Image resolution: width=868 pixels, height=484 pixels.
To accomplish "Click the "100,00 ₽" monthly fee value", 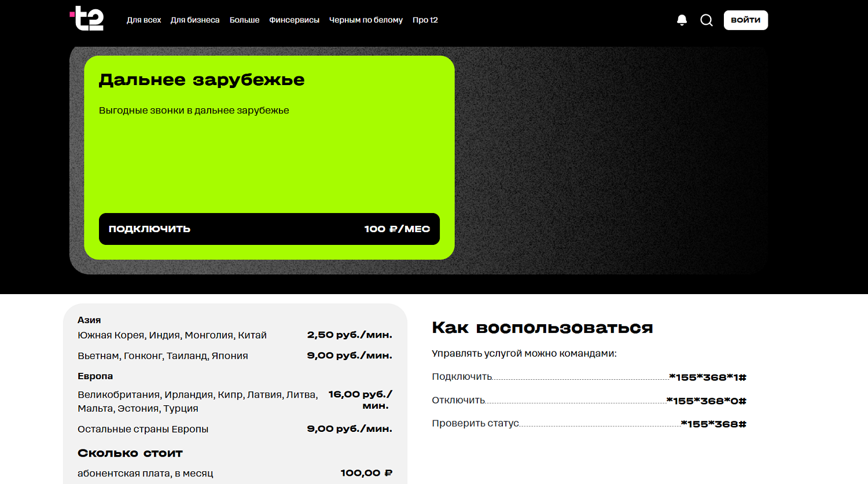I will click(366, 473).
